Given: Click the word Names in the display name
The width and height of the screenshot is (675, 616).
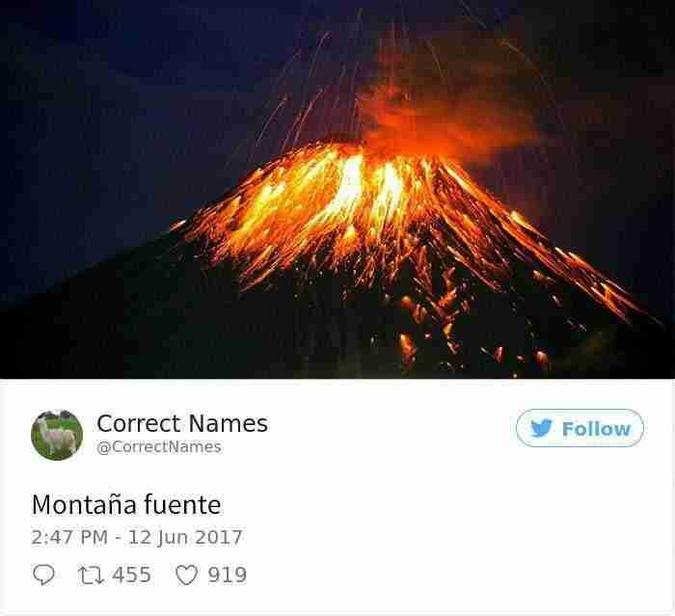Looking at the screenshot, I should point(229,423).
